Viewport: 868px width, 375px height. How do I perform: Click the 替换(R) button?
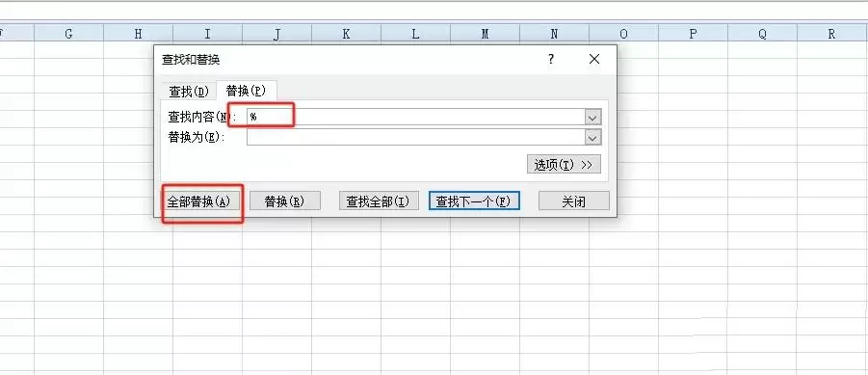point(284,201)
